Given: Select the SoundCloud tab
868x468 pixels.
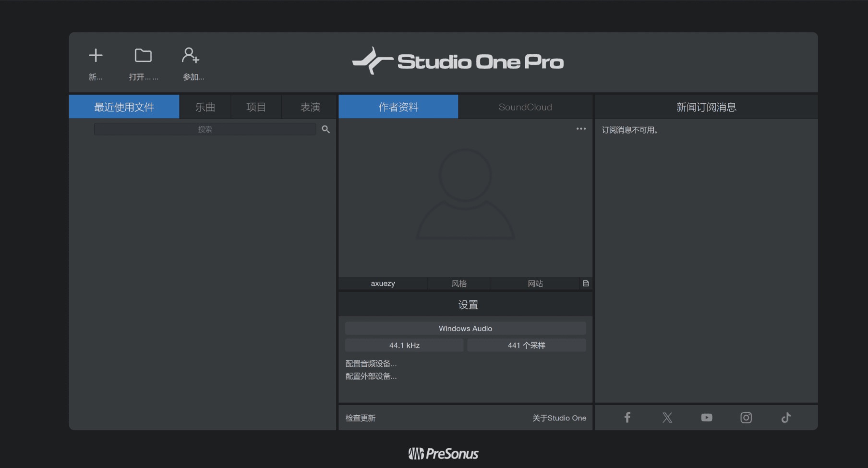Looking at the screenshot, I should (525, 107).
